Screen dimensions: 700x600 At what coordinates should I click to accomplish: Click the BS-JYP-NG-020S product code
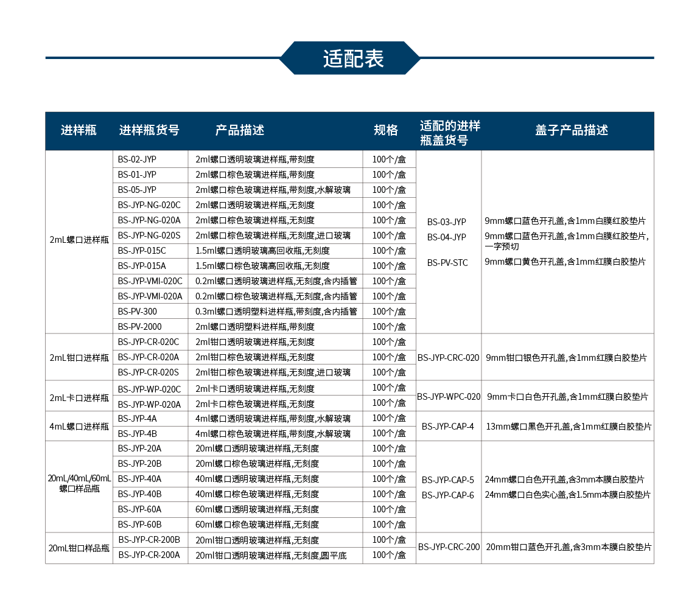149,235
